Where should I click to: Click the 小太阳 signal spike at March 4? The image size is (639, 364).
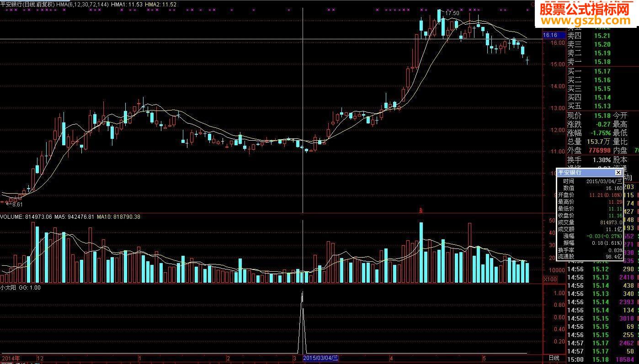click(302, 322)
